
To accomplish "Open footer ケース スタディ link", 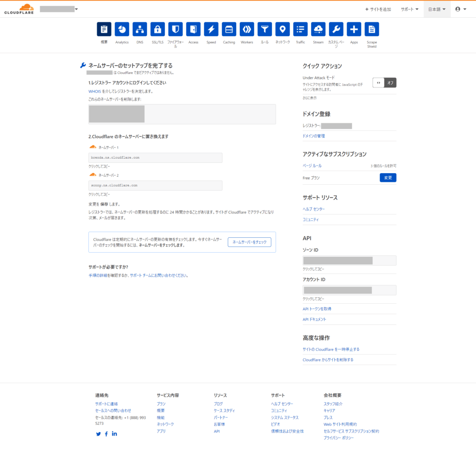I will pyautogui.click(x=224, y=411).
